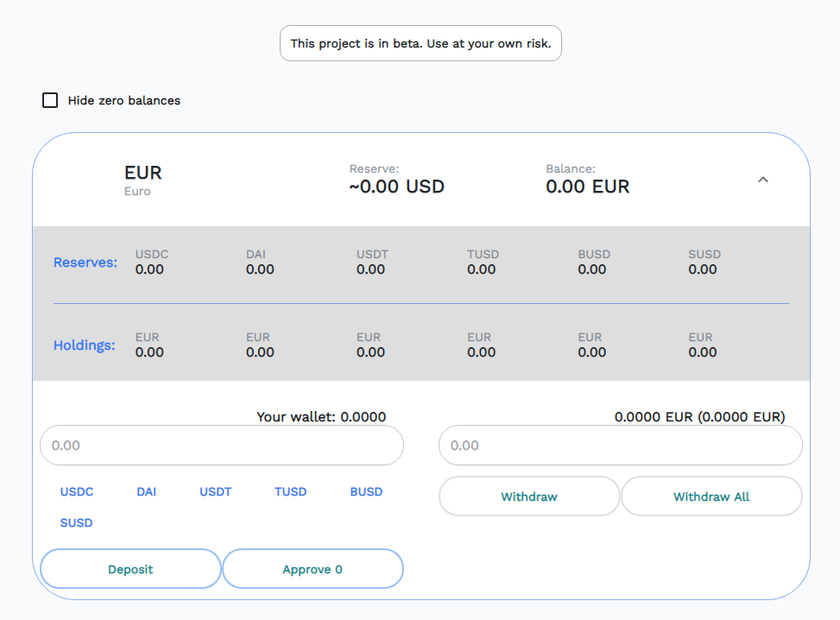Focus the withdraw amount input field
This screenshot has width=840, height=620.
coord(621,446)
